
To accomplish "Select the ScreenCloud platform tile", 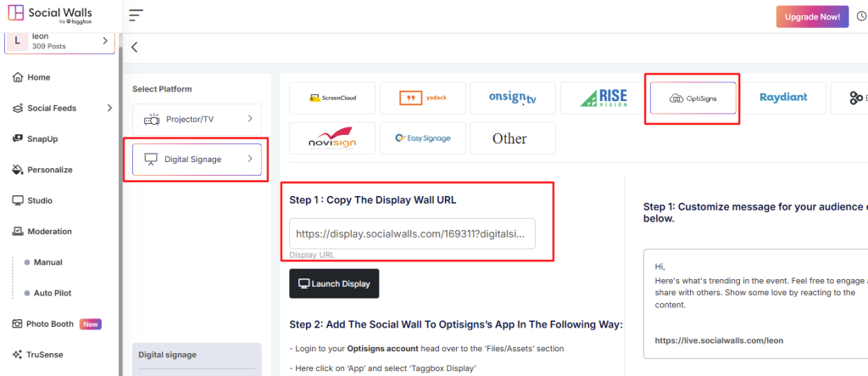I will pos(332,98).
